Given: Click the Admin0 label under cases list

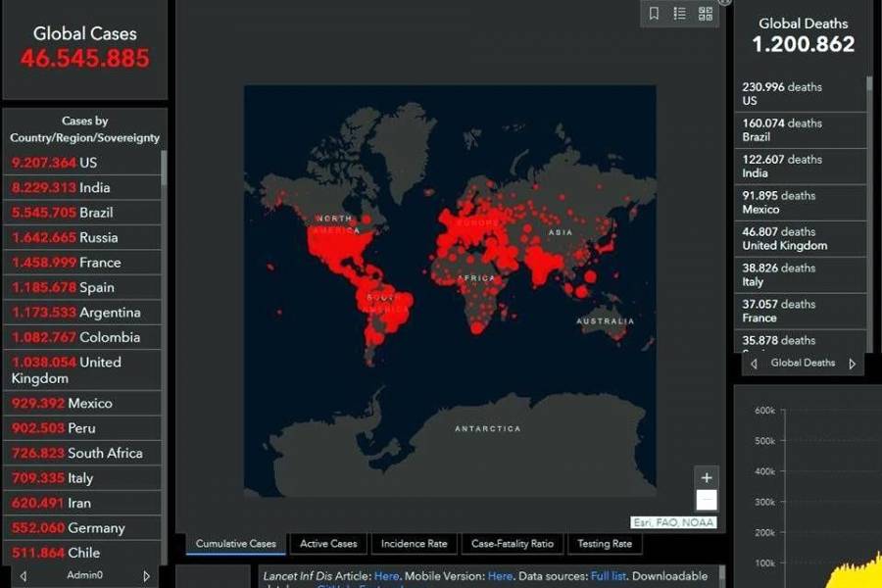Looking at the screenshot, I should point(84,575).
